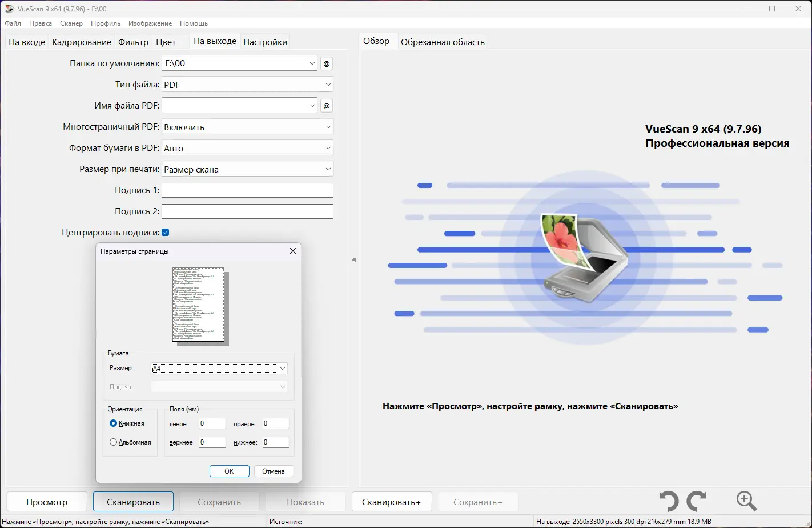812x528 pixels.
Task: Switch to the Цвет tab
Action: [166, 42]
